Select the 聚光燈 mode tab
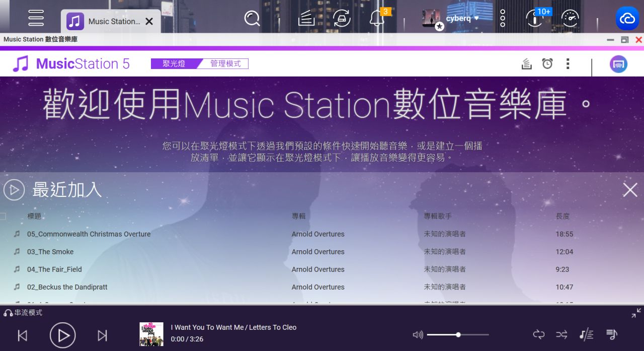The width and height of the screenshot is (644, 351). point(174,64)
